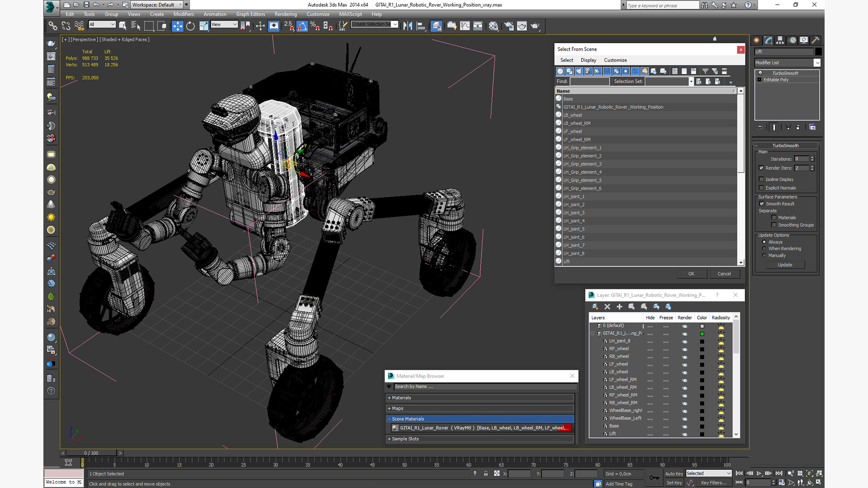Click the Angle Snap Toggle icon
868x488 pixels.
(x=302, y=26)
